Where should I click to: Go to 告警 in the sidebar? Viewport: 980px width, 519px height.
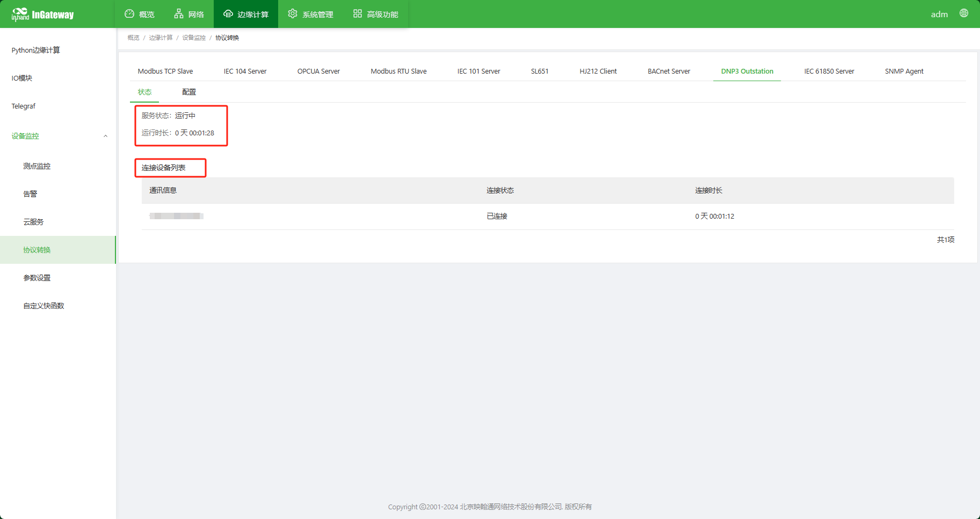click(x=30, y=194)
